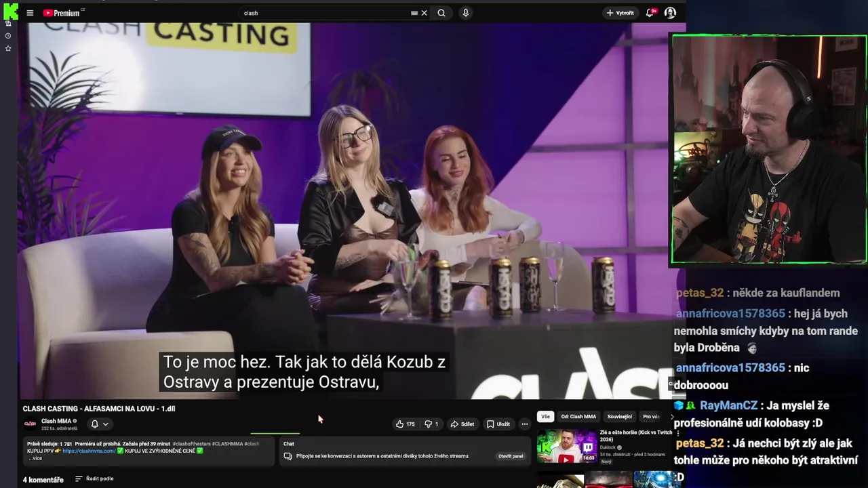Select the Vše filter chip
868x488 pixels.
[545, 417]
